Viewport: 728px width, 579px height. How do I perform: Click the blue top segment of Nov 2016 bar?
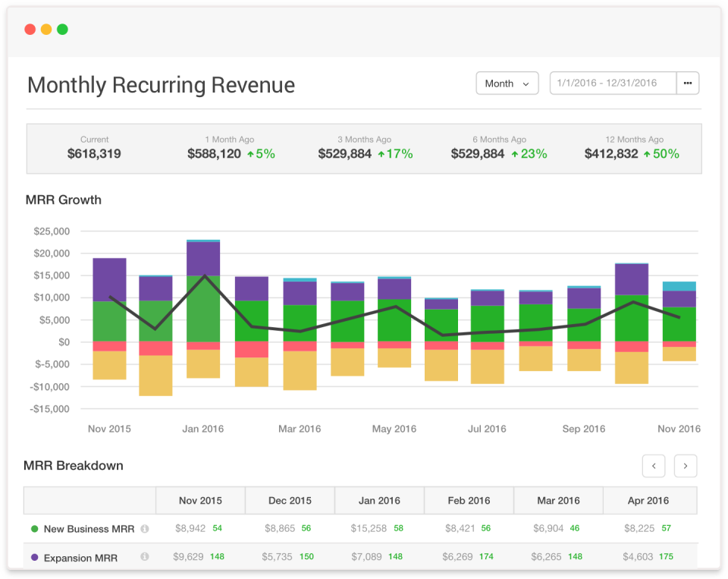tap(679, 286)
